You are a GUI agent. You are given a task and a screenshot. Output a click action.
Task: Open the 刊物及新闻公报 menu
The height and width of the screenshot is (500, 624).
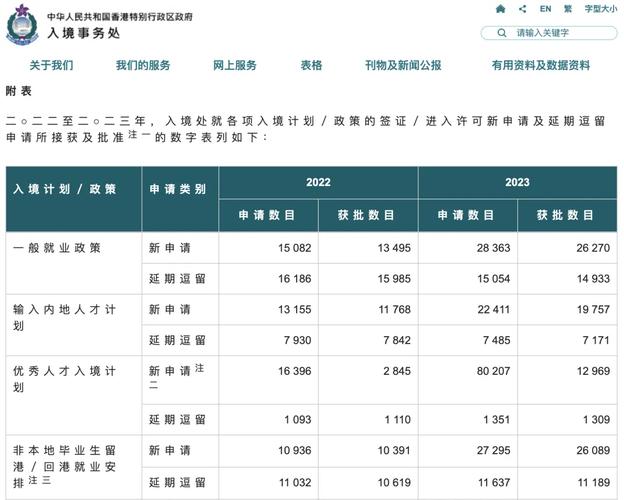coord(403,65)
